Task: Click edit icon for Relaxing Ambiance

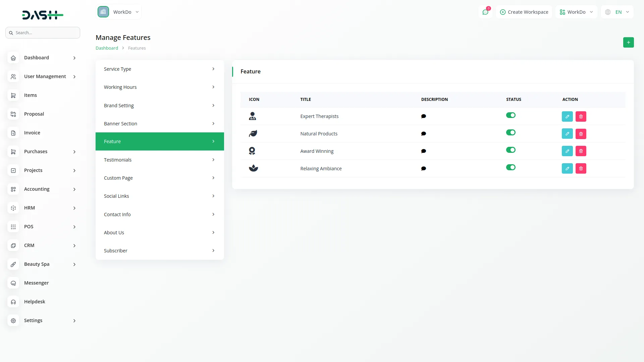Action: coord(567,168)
